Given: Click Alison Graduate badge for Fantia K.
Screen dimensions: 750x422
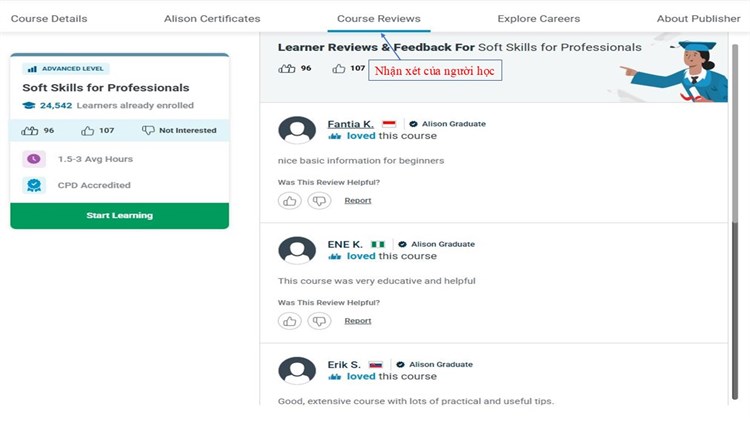Looking at the screenshot, I should pyautogui.click(x=447, y=124).
